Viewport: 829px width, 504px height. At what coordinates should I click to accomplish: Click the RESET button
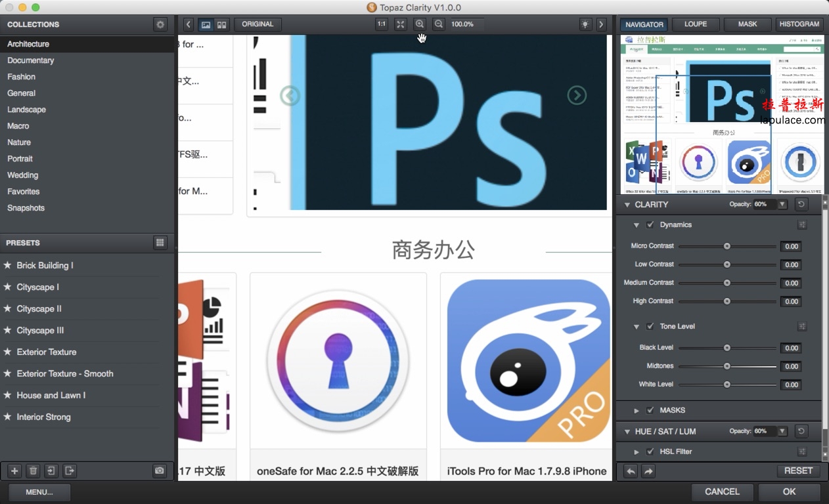pyautogui.click(x=797, y=471)
